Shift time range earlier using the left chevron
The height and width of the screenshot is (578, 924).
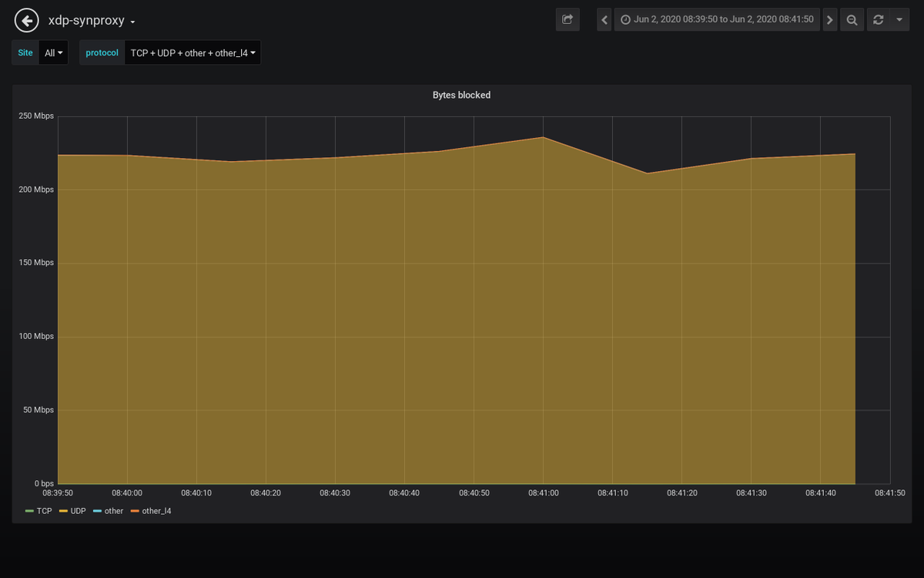pos(604,19)
